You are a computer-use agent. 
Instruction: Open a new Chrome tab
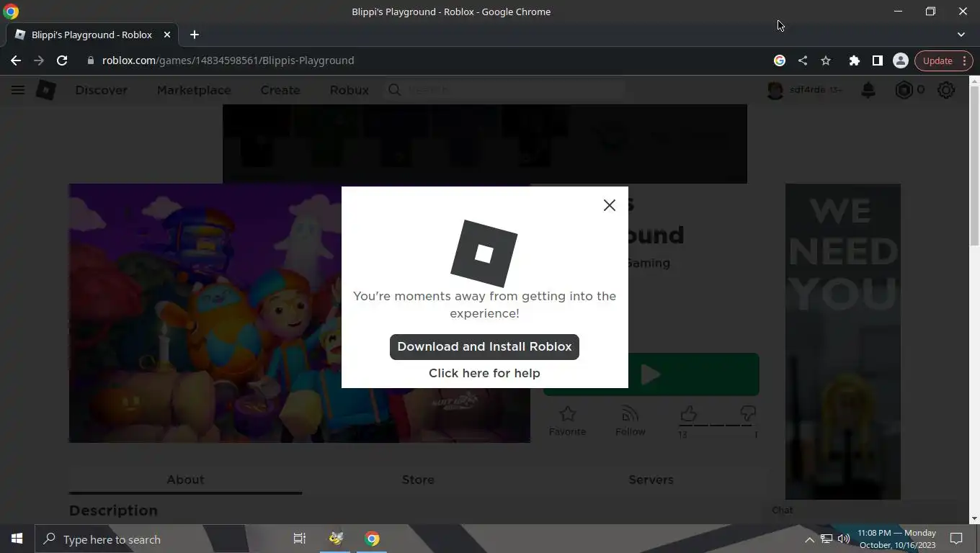pos(194,35)
